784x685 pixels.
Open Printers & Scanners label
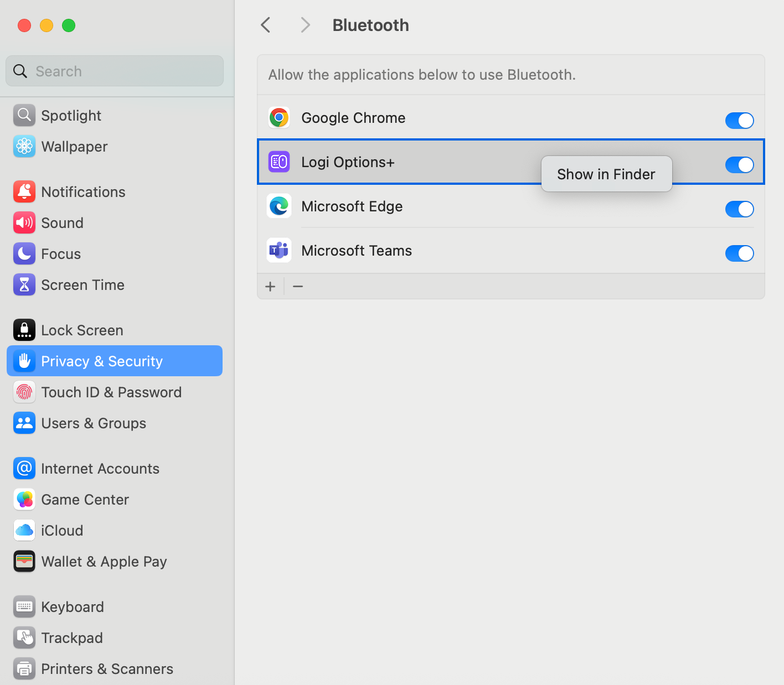click(107, 669)
